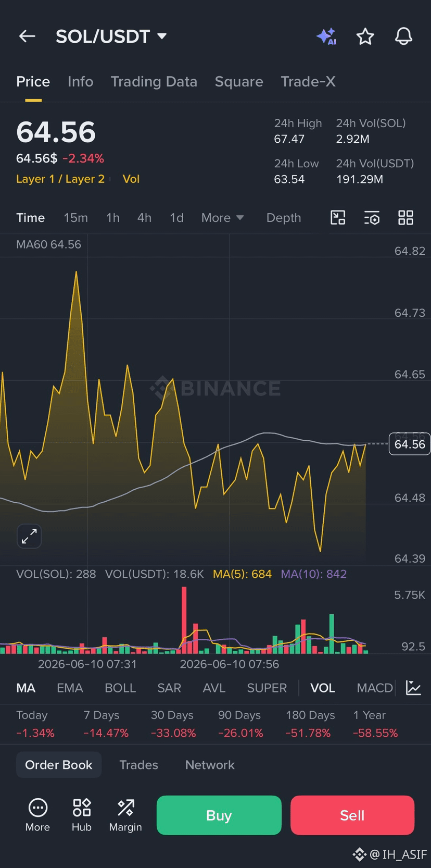
Task: Open price alerts bell icon
Action: coord(403,36)
